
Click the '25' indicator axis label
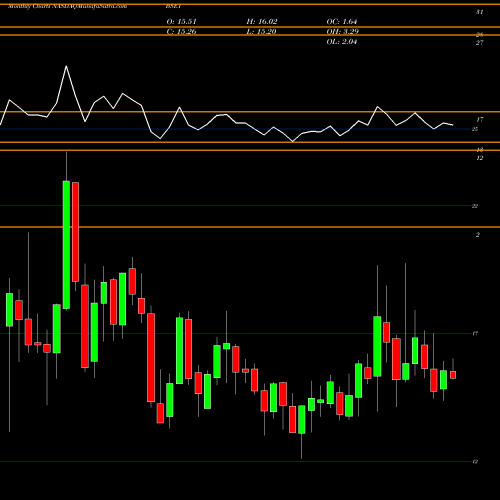pyautogui.click(x=475, y=129)
